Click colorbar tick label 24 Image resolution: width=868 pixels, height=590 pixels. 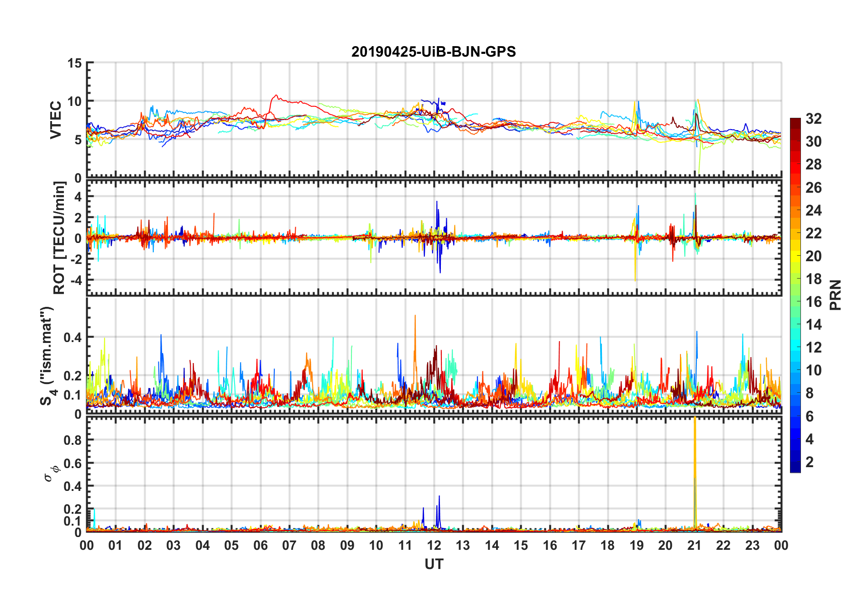814,211
